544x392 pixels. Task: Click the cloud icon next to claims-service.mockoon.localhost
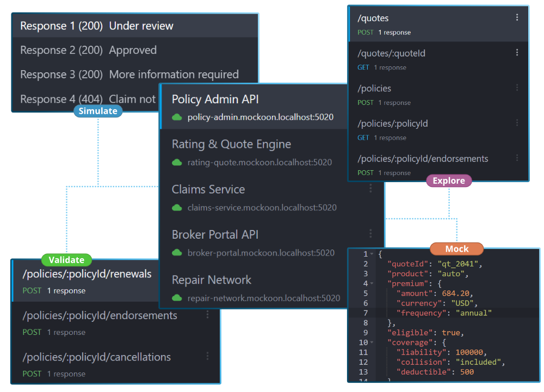click(x=177, y=208)
